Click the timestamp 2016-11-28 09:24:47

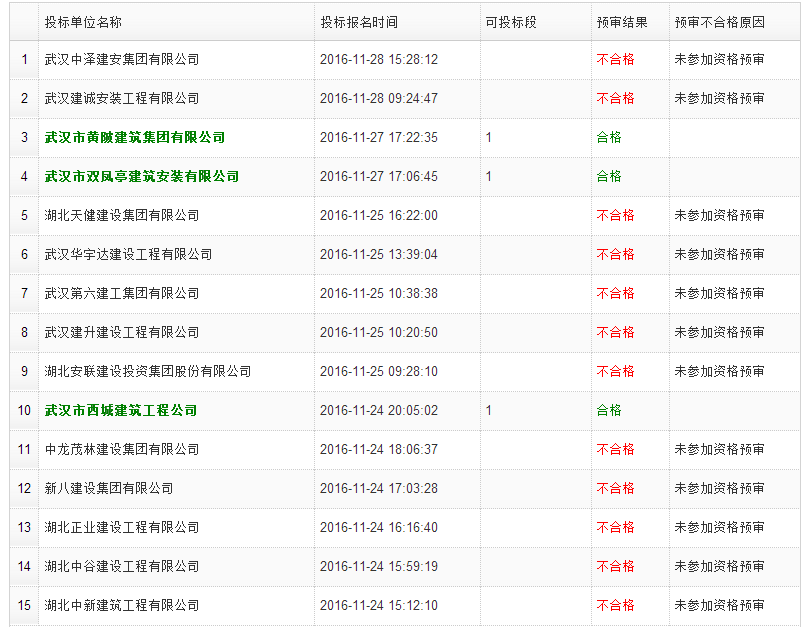pyautogui.click(x=379, y=98)
